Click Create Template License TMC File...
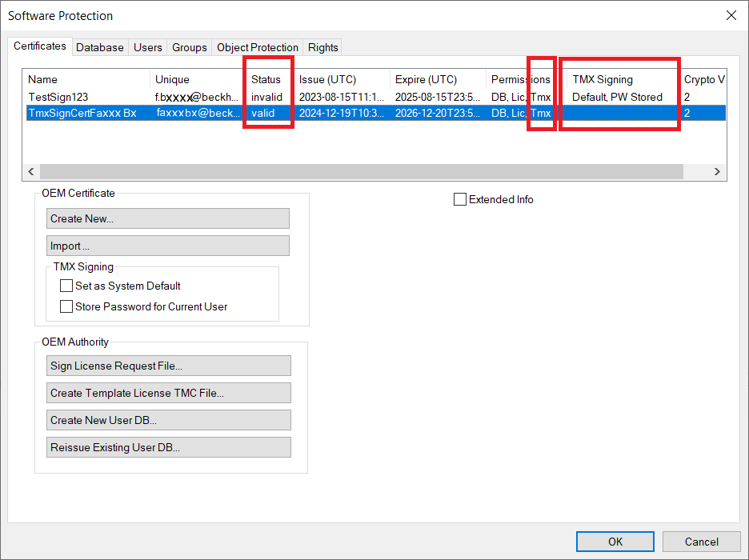 pyautogui.click(x=169, y=393)
